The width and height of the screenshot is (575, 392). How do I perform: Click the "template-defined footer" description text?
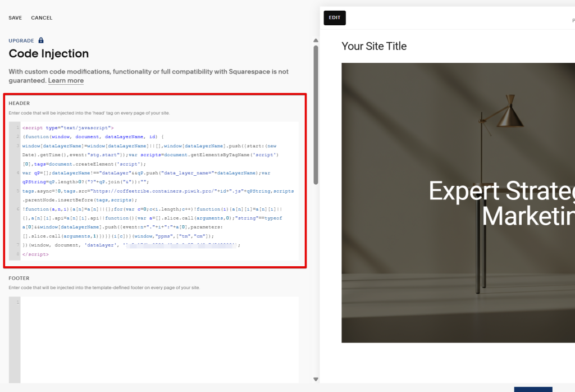tap(104, 288)
